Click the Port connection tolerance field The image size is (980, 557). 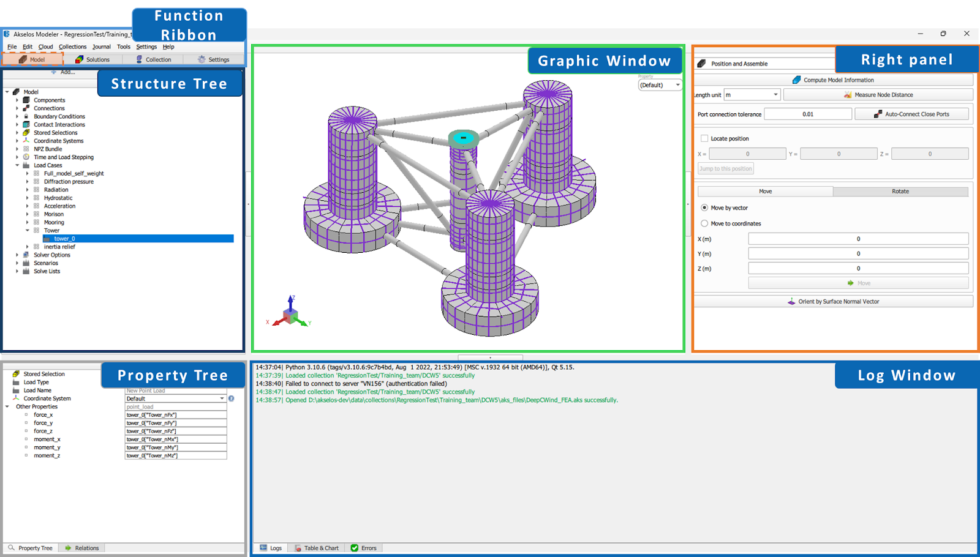tap(808, 114)
